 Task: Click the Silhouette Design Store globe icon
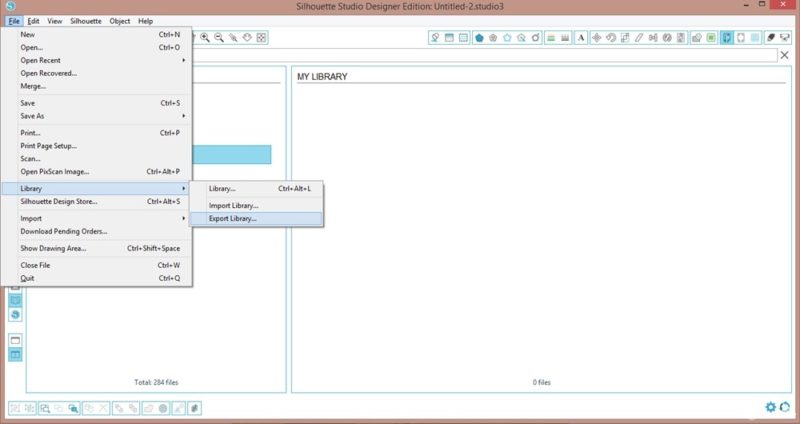pyautogui.click(x=15, y=314)
